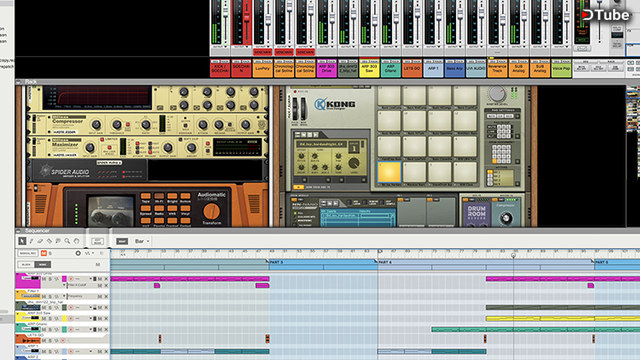Select the Mute tool in Sequencer toolbar
Viewport: 640px width, 360px height.
tap(58, 241)
